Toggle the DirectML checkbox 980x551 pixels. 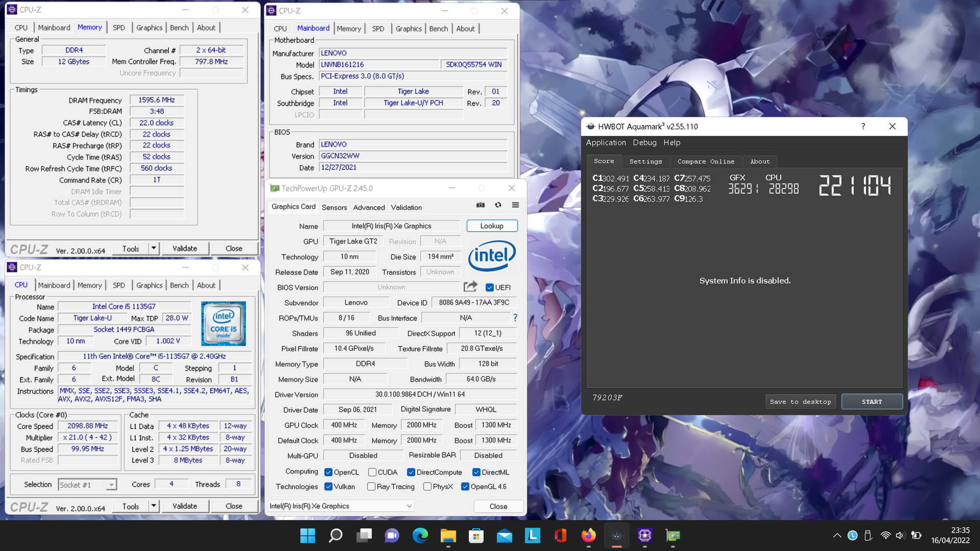tap(476, 472)
